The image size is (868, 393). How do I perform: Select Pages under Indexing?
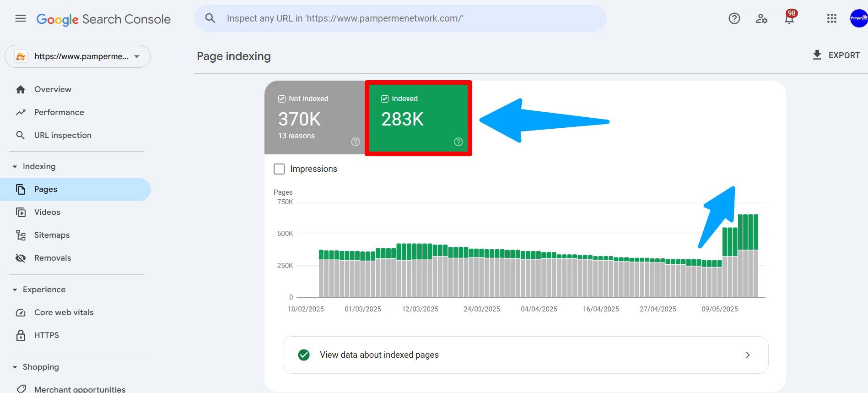pos(75,190)
